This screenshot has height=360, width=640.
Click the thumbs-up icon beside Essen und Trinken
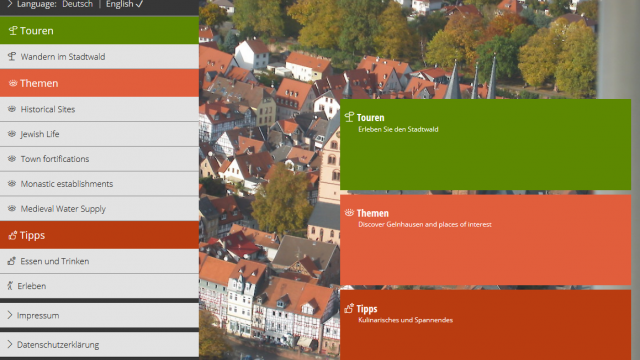tap(12, 261)
